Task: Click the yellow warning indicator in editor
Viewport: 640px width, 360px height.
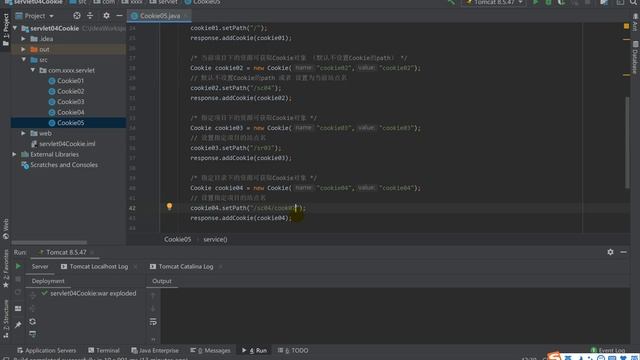Action: (x=627, y=26)
